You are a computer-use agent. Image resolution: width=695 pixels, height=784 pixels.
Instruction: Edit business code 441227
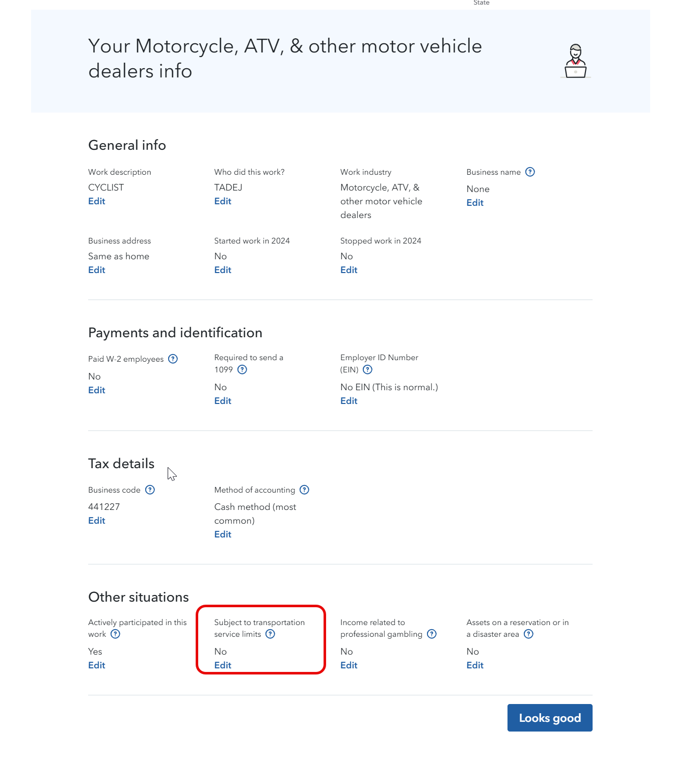97,521
